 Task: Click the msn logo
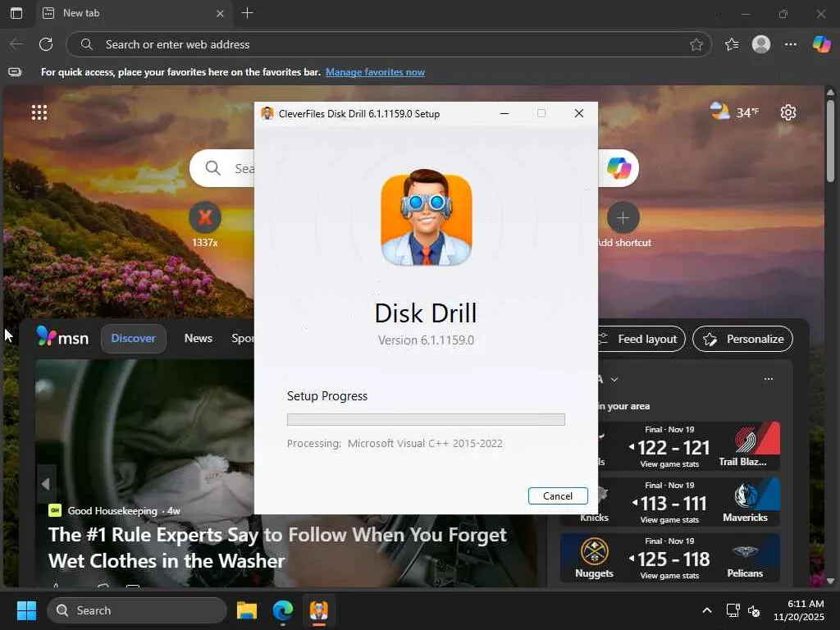[62, 337]
